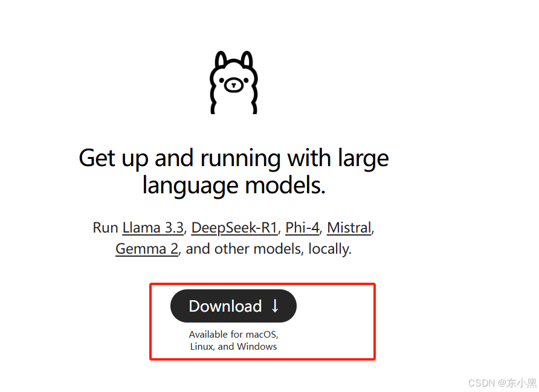
Task: Click the word Download on the black button
Action: (x=225, y=306)
